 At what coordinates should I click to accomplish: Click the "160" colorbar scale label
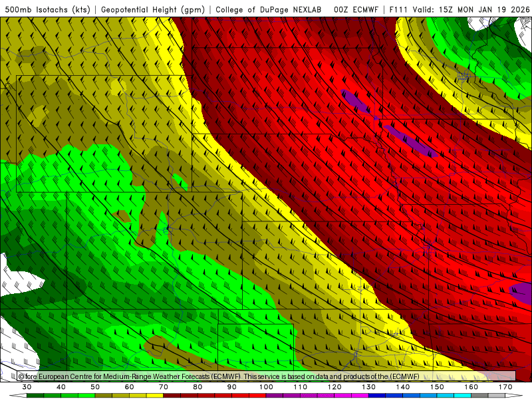point(471,387)
